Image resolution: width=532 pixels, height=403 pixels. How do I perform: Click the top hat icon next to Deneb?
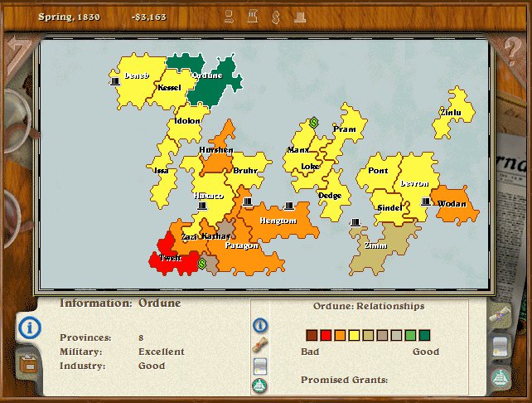[115, 81]
